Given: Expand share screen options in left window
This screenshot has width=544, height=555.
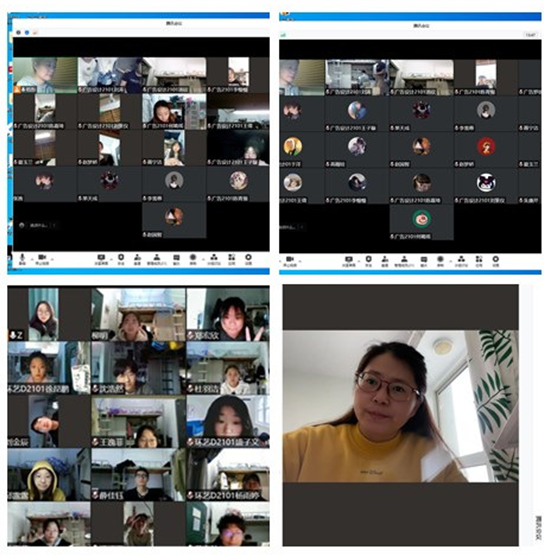Looking at the screenshot, I should (x=111, y=259).
